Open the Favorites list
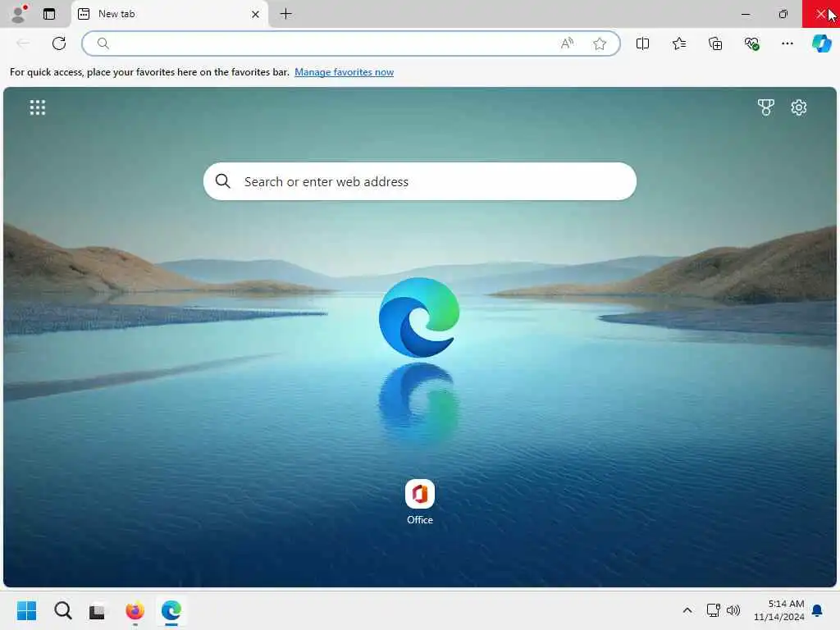The height and width of the screenshot is (630, 840). [x=678, y=43]
